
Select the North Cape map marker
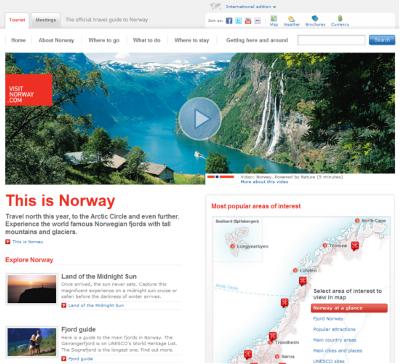click(357, 221)
